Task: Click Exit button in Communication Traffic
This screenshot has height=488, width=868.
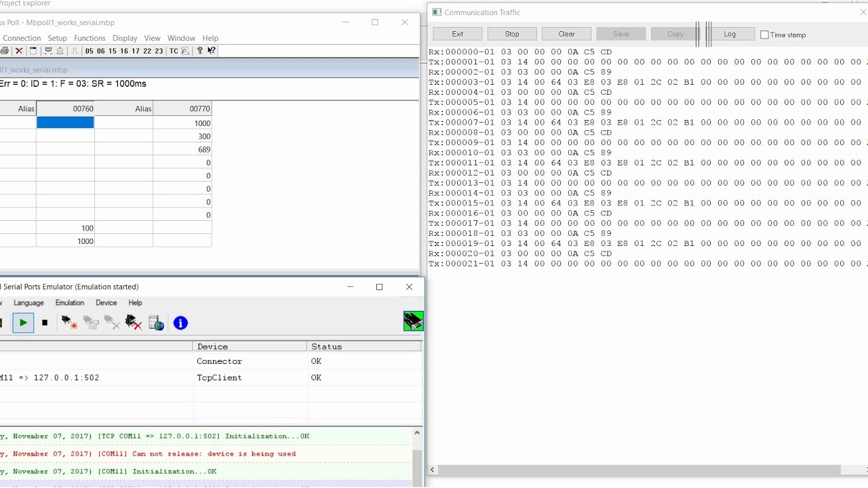Action: (458, 34)
